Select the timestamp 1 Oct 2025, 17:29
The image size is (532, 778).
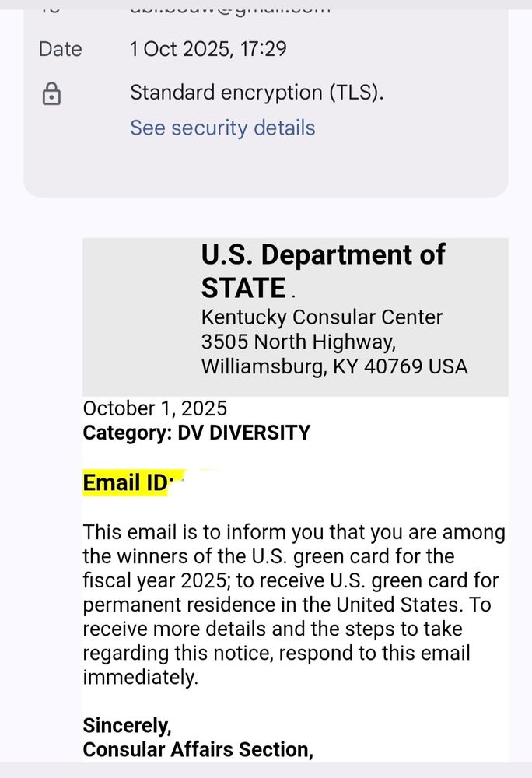[209, 48]
